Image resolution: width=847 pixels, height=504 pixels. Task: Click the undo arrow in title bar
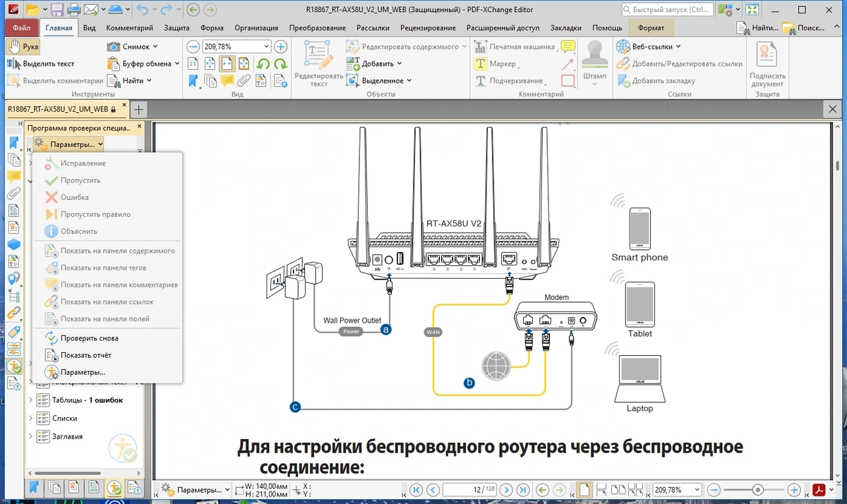tap(140, 10)
